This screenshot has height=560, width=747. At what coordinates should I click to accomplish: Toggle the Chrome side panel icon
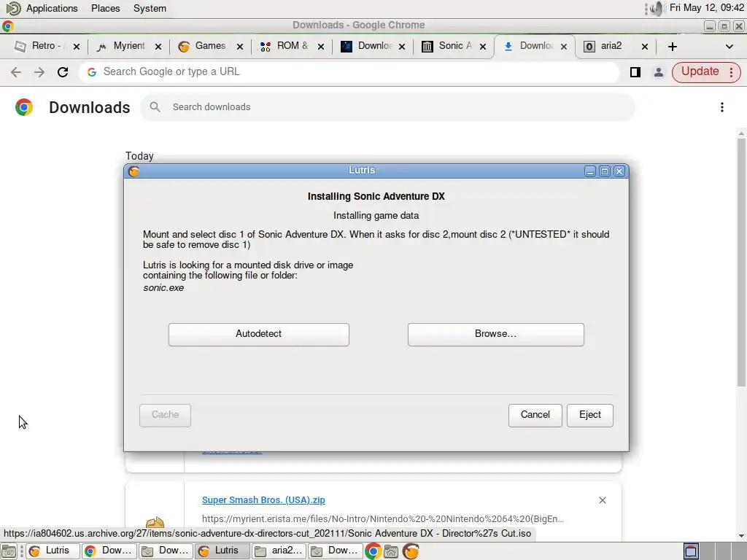[x=635, y=72]
